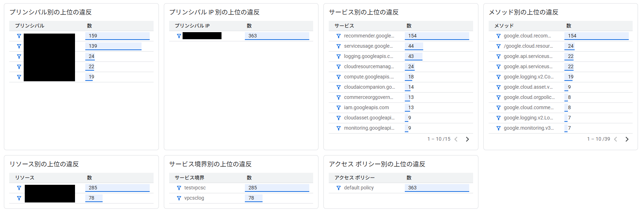This screenshot has height=212, width=644.
Task: Click the count 78 for vpcsclog
Action: (x=251, y=198)
